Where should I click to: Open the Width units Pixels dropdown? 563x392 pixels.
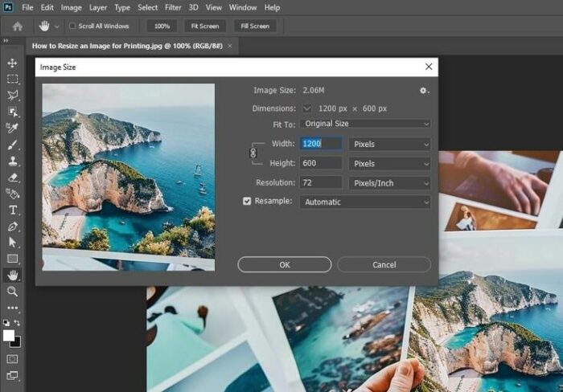tap(390, 144)
